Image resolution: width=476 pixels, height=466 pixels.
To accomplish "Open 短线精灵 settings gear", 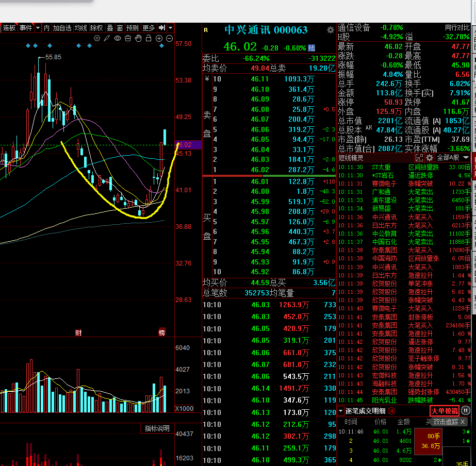I will click(429, 158).
